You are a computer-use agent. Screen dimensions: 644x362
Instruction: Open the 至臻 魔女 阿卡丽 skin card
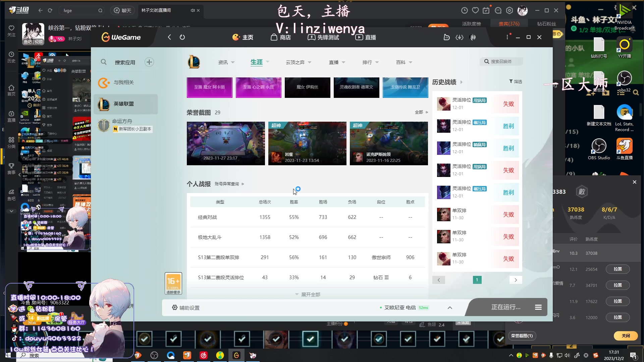click(x=210, y=87)
